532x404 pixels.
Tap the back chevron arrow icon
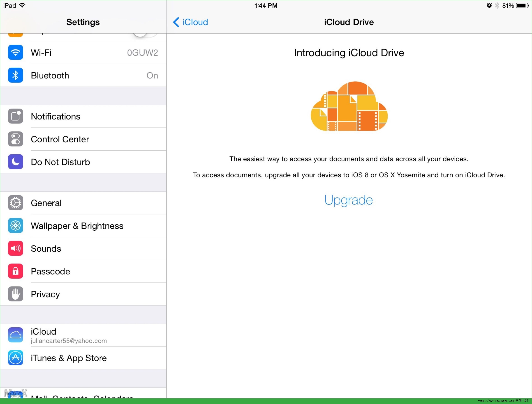[176, 22]
